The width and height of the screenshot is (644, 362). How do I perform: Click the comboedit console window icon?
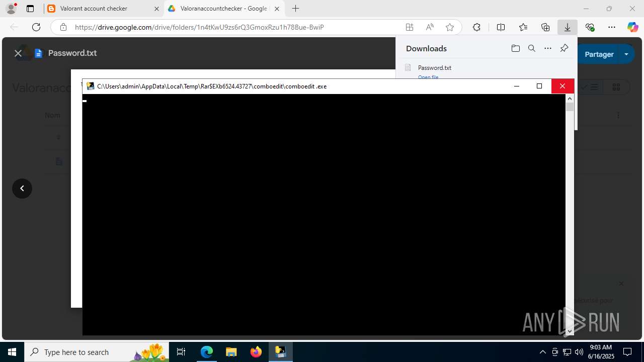[x=91, y=86]
